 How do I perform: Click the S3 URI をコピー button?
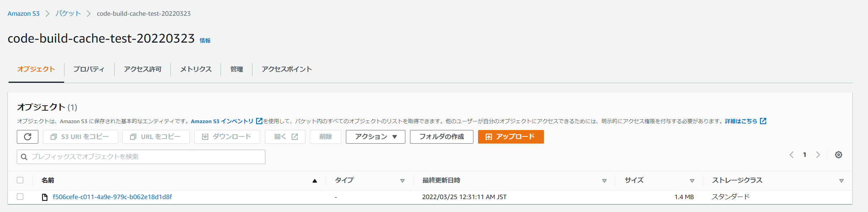[x=81, y=137]
